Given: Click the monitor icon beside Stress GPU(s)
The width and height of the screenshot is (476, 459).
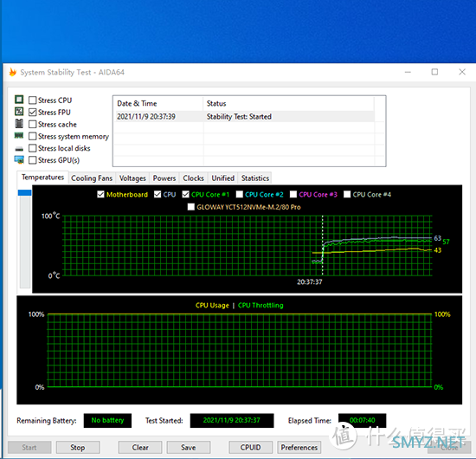Looking at the screenshot, I should (19, 159).
